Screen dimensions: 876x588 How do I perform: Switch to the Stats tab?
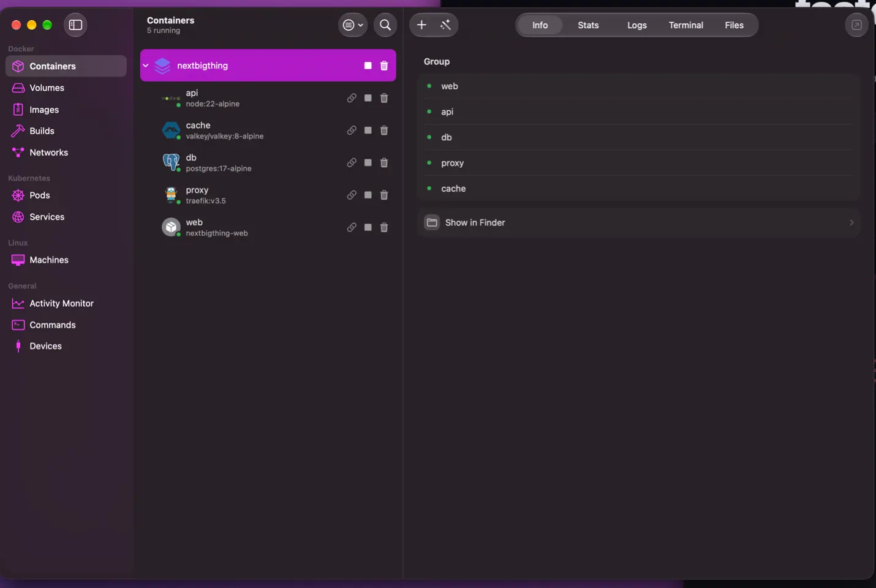click(588, 25)
